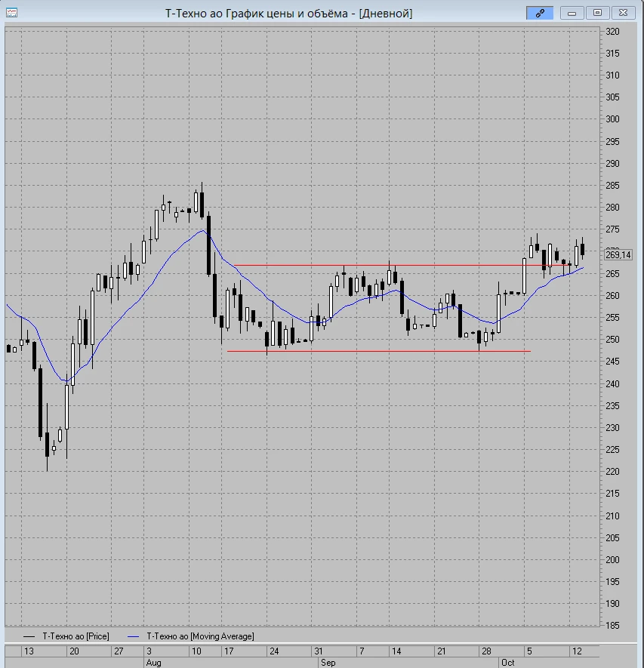
Task: Click the date label 13 on time axis
Action: click(29, 651)
